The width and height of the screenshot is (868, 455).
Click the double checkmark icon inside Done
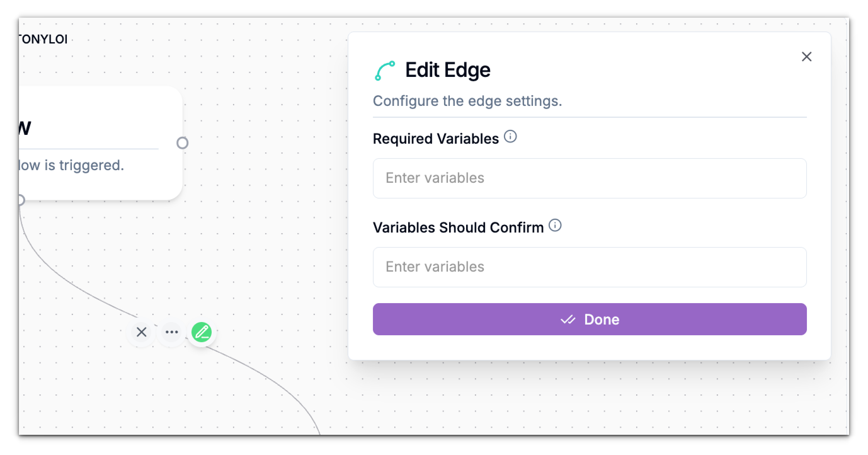(x=569, y=320)
